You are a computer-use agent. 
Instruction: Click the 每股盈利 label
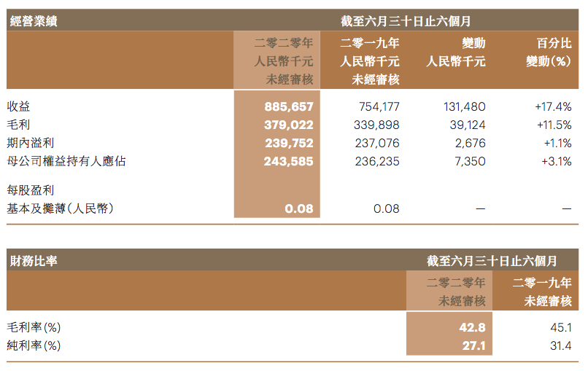(31, 190)
